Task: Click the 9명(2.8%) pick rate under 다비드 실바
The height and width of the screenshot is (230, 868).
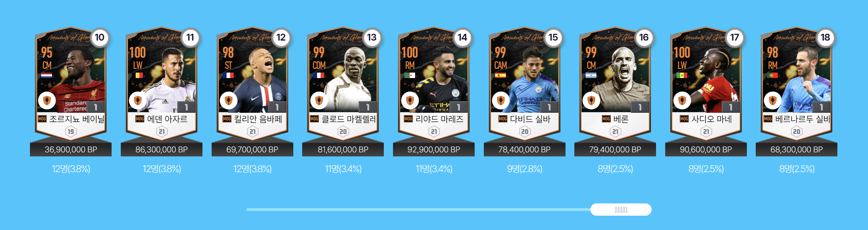Action: [x=525, y=169]
